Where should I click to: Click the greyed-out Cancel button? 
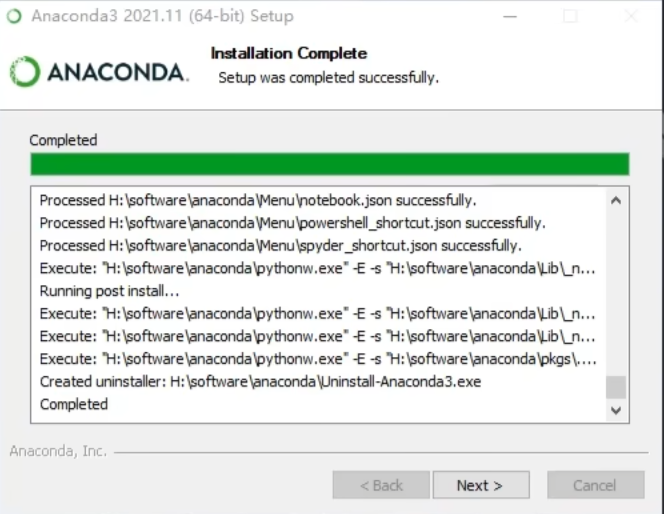595,485
